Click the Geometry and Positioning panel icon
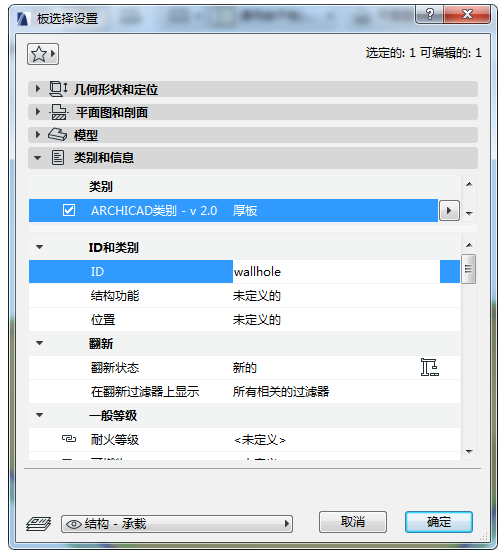This screenshot has height=554, width=504. [x=58, y=89]
